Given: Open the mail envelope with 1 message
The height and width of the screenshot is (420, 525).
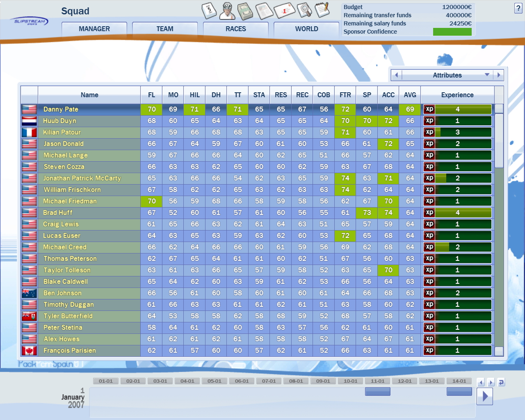Looking at the screenshot, I should tap(284, 11).
